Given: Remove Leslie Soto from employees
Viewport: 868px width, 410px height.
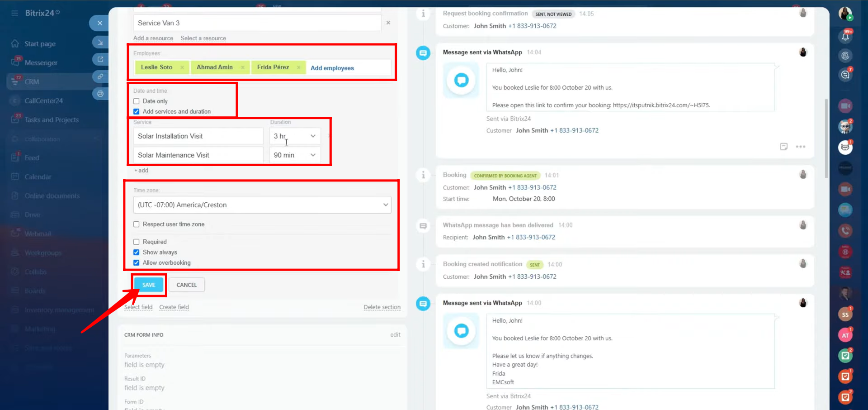Looking at the screenshot, I should point(182,67).
